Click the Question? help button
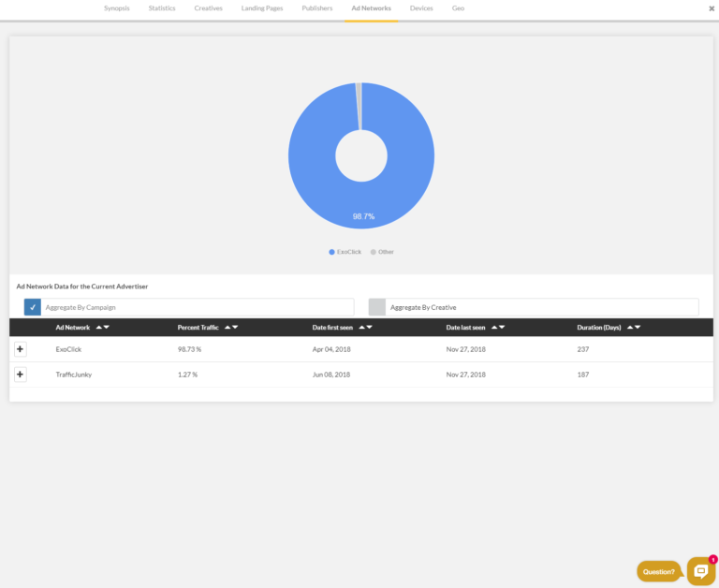This screenshot has width=719, height=588. (659, 571)
